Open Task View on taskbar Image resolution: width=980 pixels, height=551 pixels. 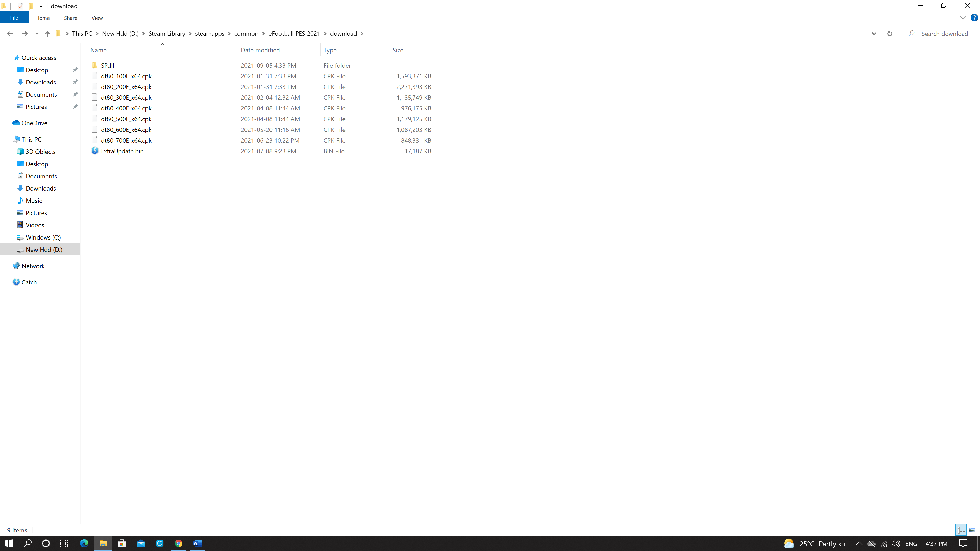(64, 543)
